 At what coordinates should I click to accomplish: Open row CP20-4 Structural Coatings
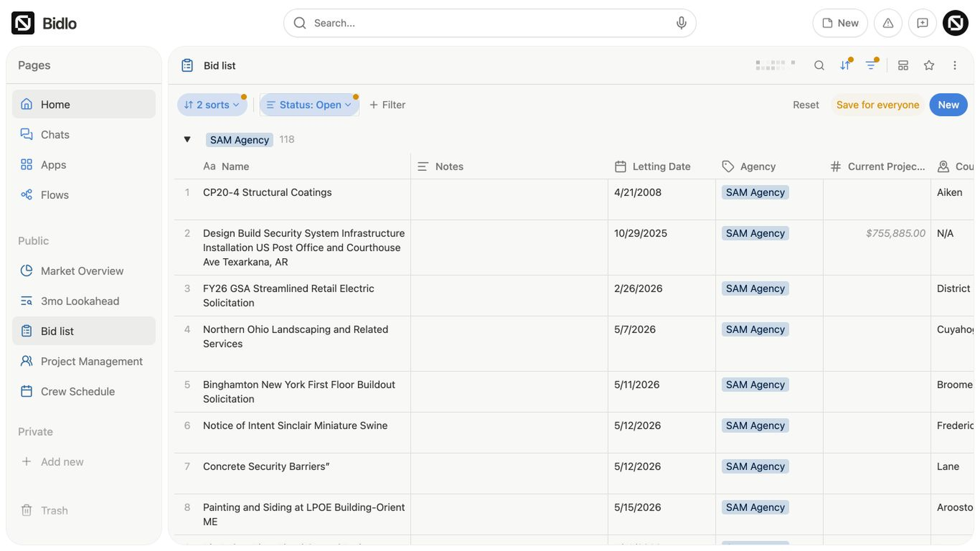click(x=267, y=192)
